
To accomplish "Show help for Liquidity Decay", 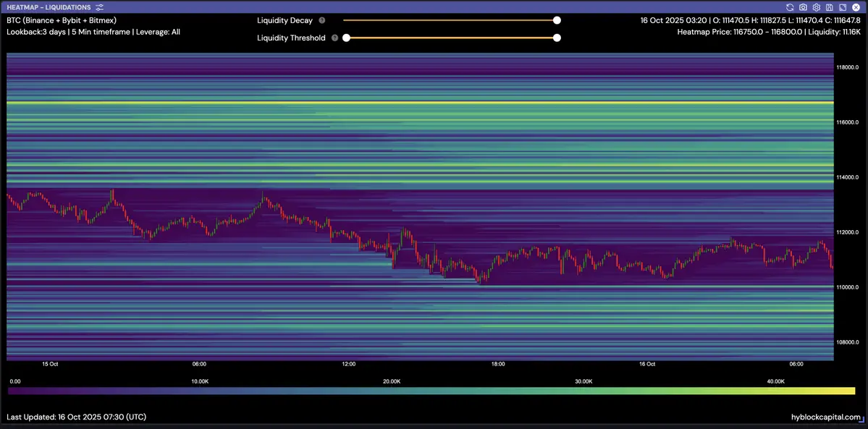I will point(322,21).
